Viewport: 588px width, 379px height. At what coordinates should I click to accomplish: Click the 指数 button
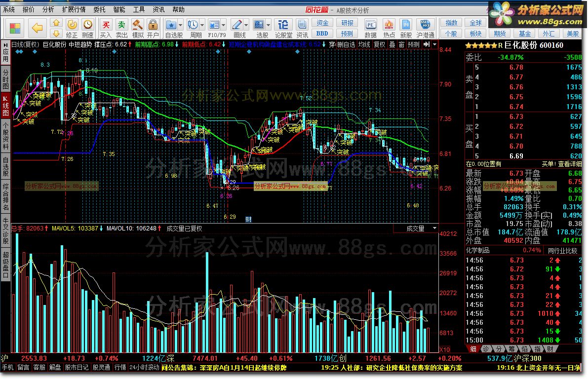pos(451,23)
